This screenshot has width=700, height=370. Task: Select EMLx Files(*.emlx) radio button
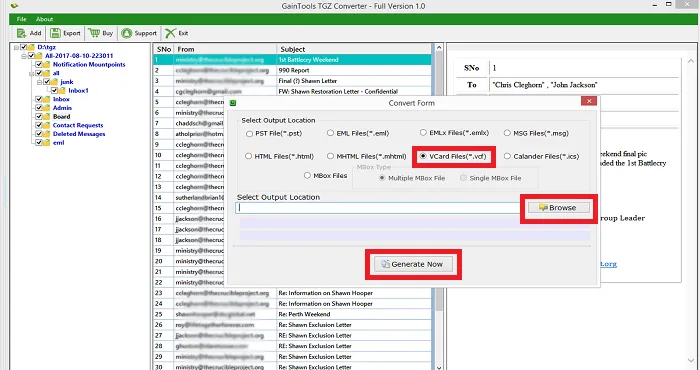(423, 133)
